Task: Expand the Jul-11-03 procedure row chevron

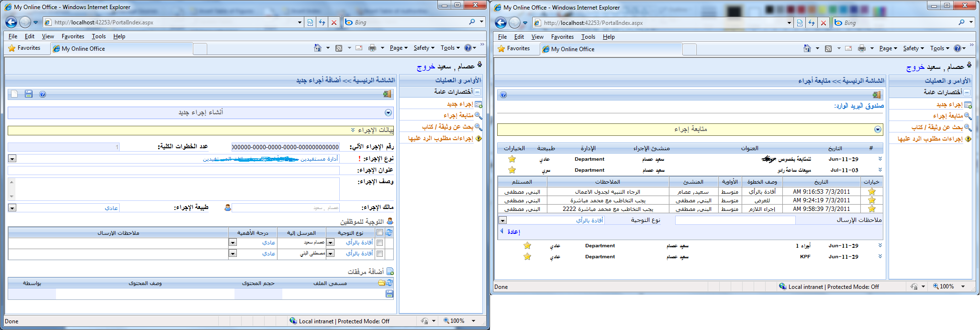Action: pos(880,170)
